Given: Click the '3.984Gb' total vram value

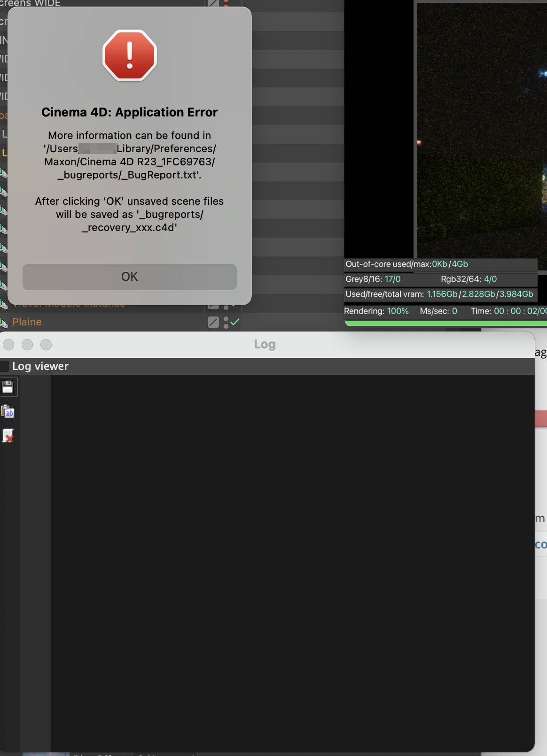Looking at the screenshot, I should click(516, 294).
